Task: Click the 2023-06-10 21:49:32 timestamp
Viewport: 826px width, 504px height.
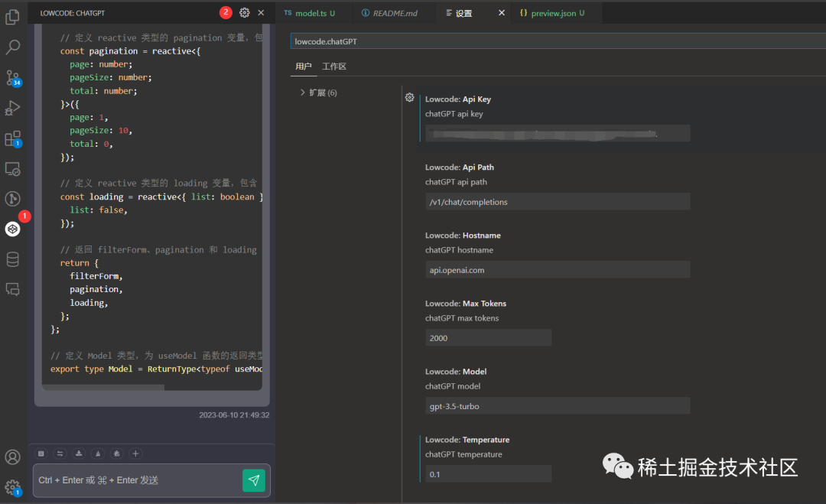Action: point(234,415)
